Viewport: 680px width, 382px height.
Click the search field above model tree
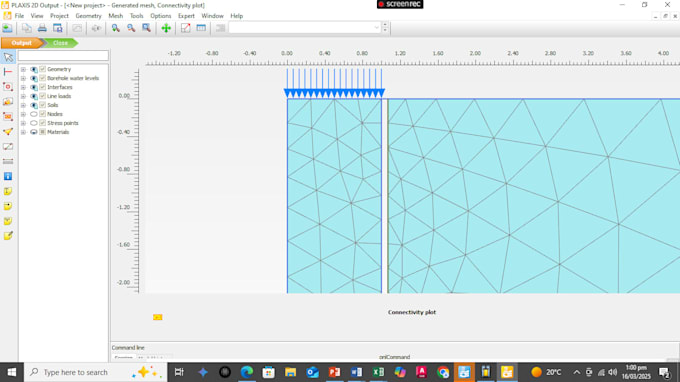point(63,56)
